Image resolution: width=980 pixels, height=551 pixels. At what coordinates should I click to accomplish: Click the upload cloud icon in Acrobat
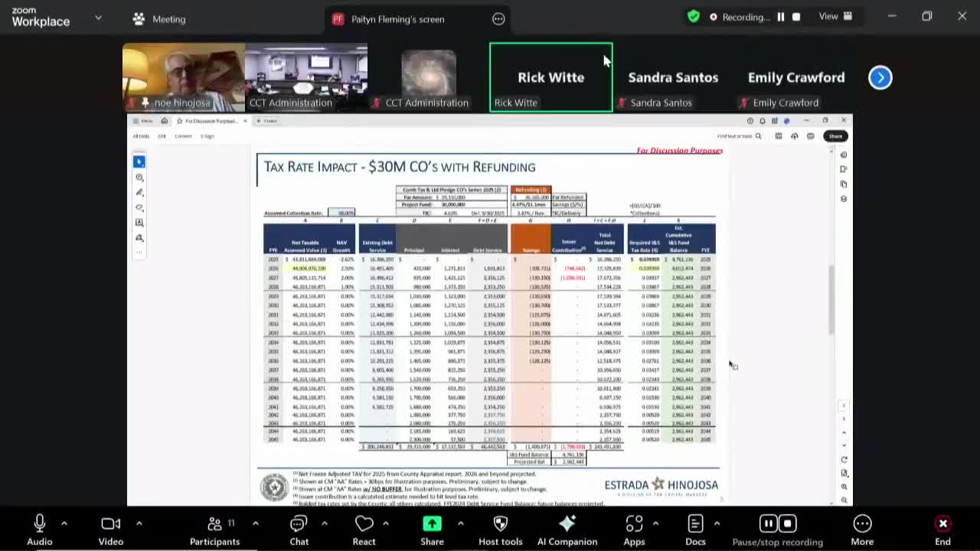[x=795, y=136]
